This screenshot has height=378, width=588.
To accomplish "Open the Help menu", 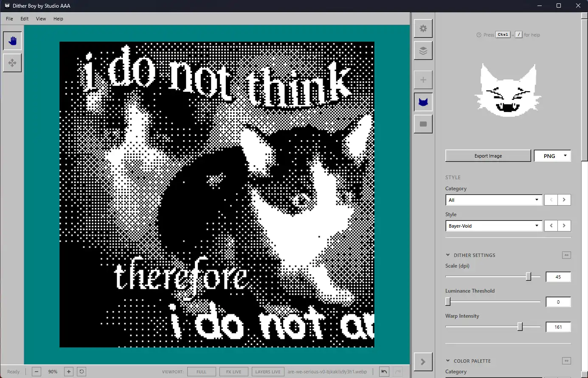I will (59, 19).
